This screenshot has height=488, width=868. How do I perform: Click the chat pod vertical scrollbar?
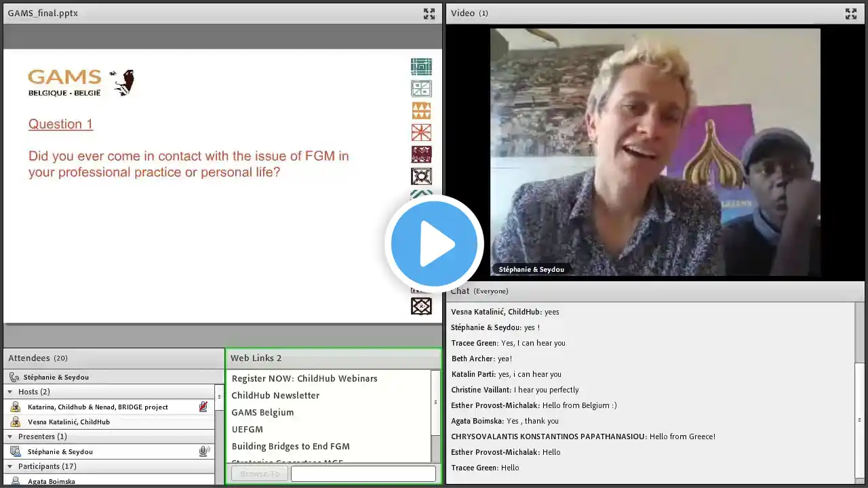860,392
